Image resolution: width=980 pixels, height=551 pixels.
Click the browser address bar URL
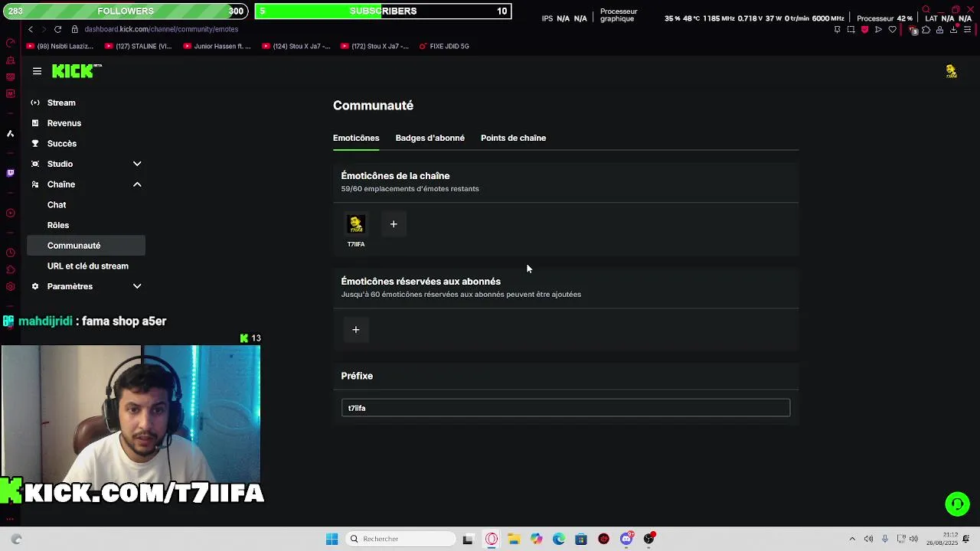[162, 29]
